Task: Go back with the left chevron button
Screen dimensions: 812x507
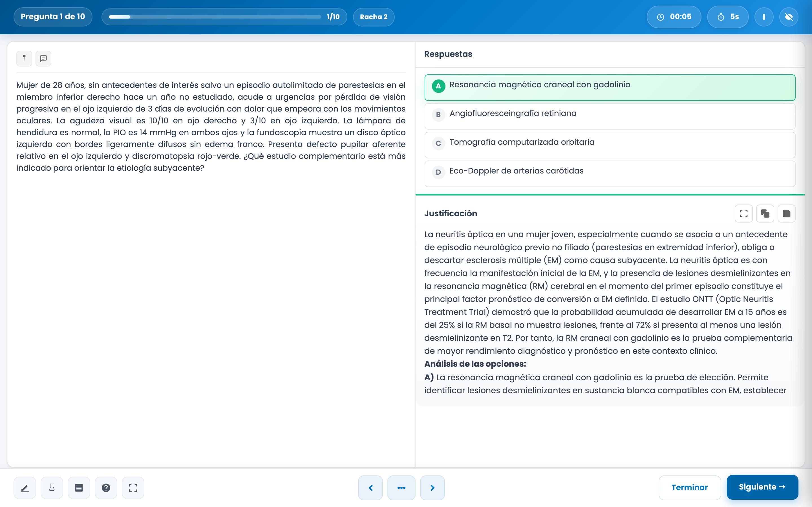Action: (370, 488)
